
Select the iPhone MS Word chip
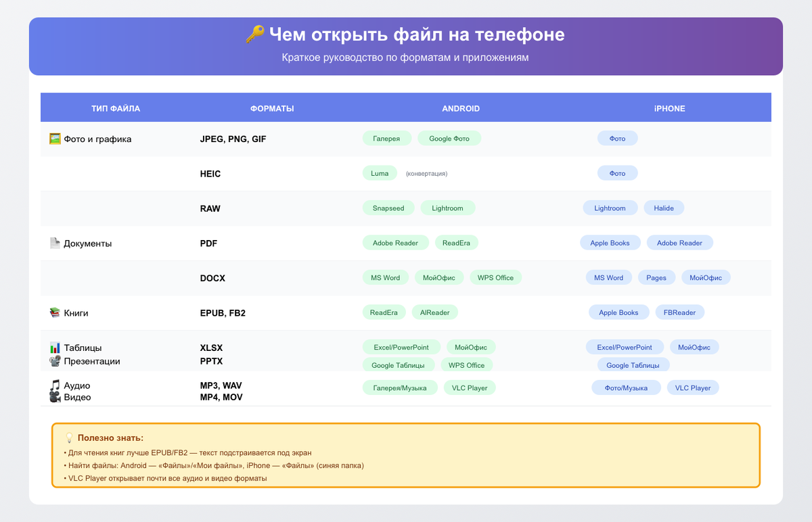608,278
